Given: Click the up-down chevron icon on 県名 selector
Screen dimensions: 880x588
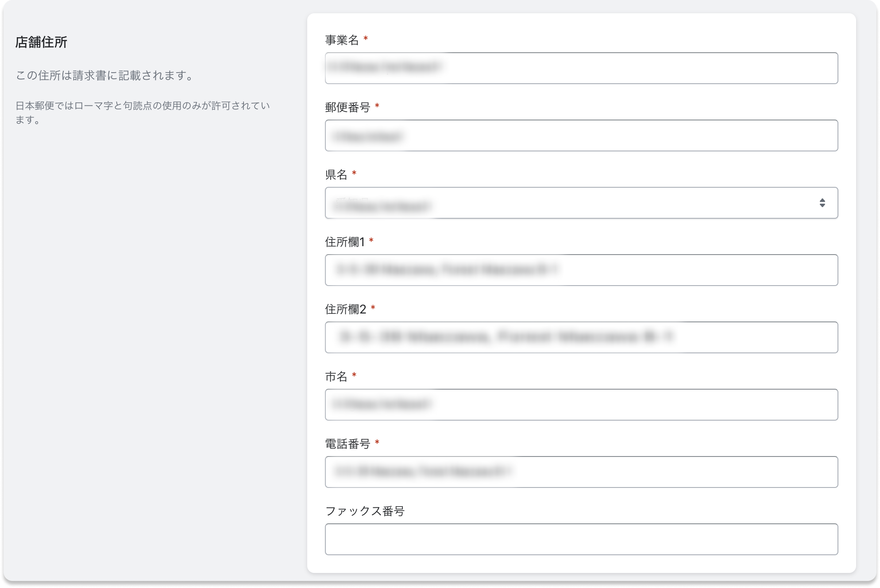Looking at the screenshot, I should [x=822, y=203].
